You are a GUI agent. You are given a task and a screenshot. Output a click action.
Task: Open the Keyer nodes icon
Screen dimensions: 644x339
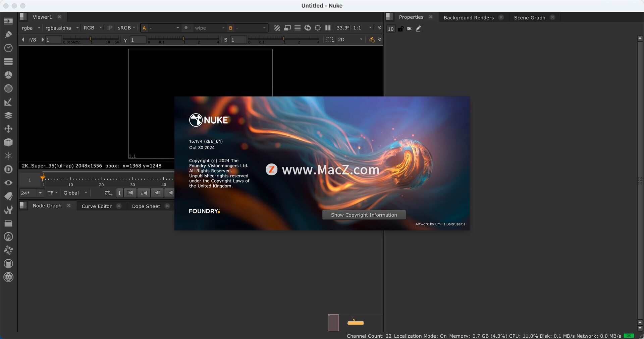(x=8, y=102)
